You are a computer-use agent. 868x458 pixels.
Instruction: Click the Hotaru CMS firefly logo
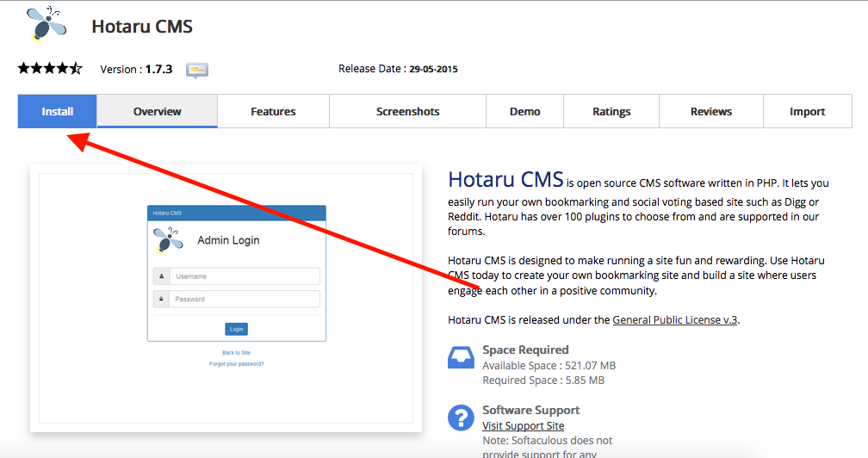tap(46, 23)
